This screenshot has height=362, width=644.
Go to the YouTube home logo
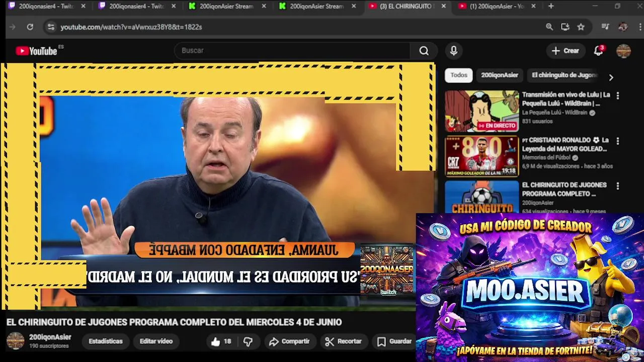click(x=36, y=51)
